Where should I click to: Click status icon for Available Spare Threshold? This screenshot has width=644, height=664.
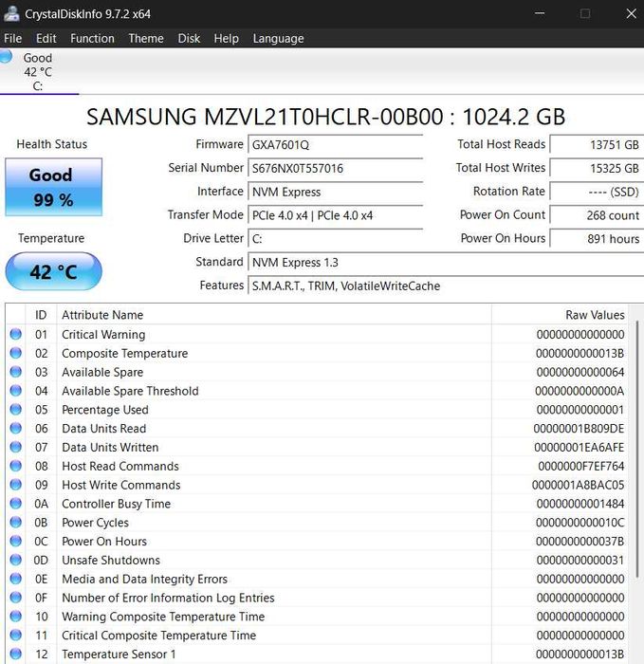coord(16,391)
